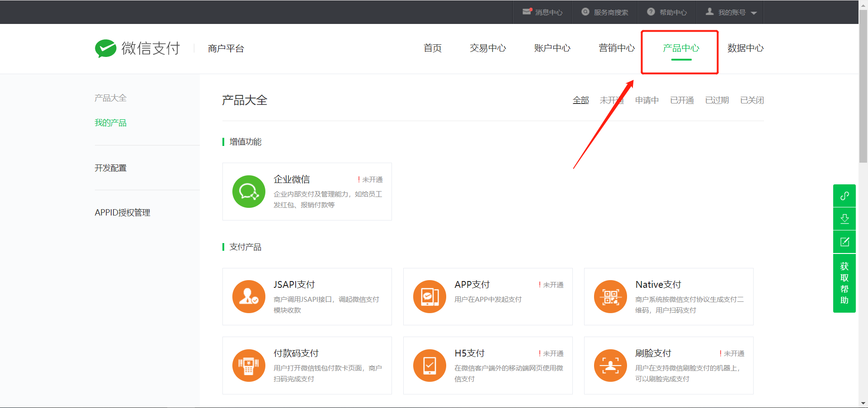Click the Native支付 QR code icon
The image size is (868, 408).
[610, 297]
